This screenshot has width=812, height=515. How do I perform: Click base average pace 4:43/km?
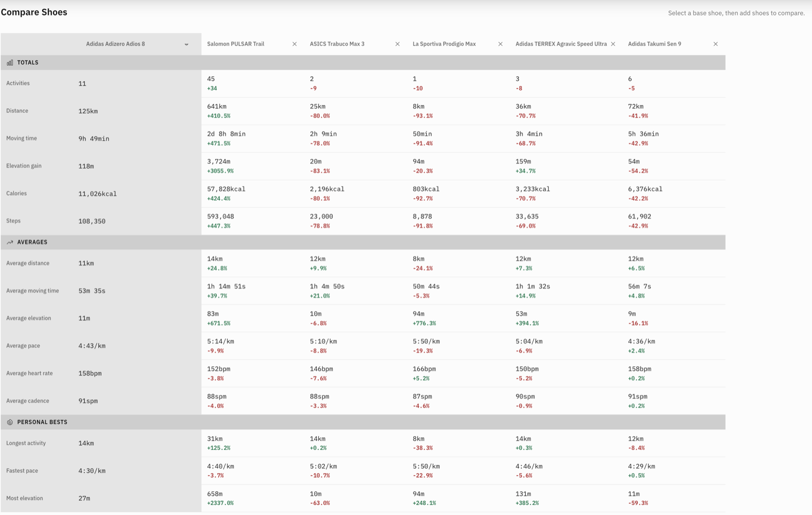(92, 346)
